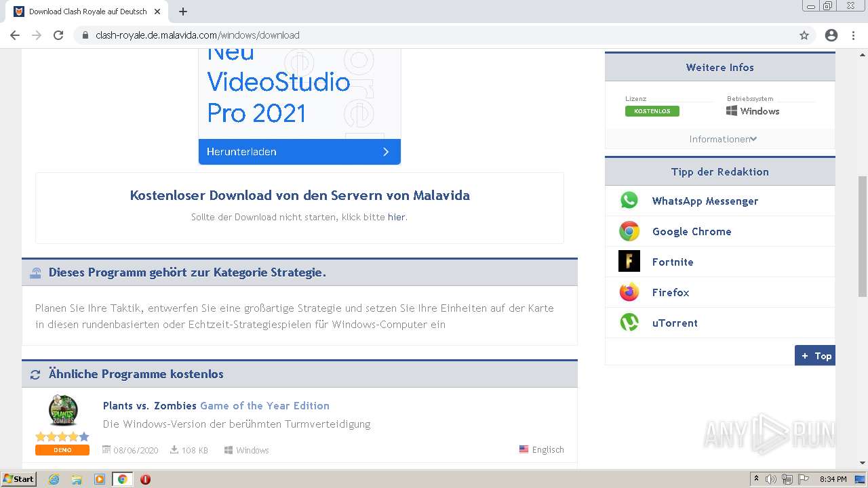The height and width of the screenshot is (488, 868).
Task: Click the 08/06/2020 date text
Action: 136,450
